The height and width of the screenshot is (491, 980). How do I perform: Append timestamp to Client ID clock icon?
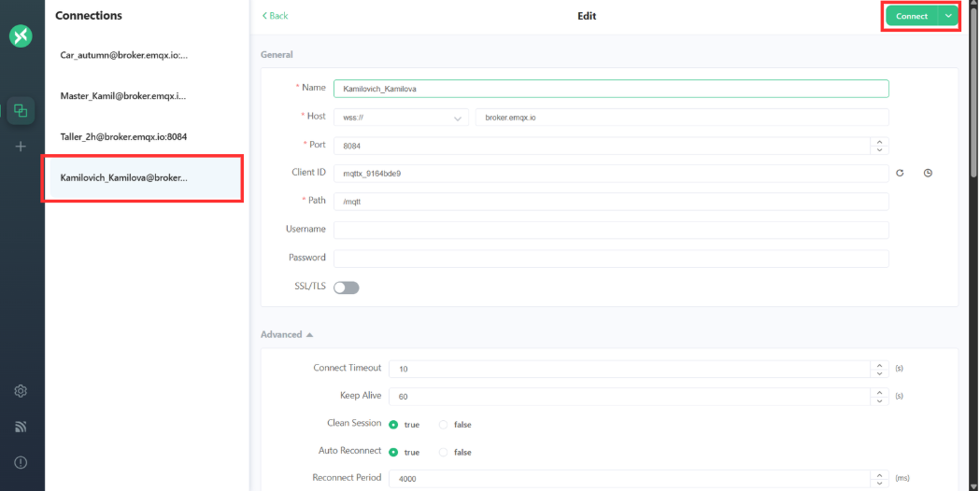tap(928, 173)
